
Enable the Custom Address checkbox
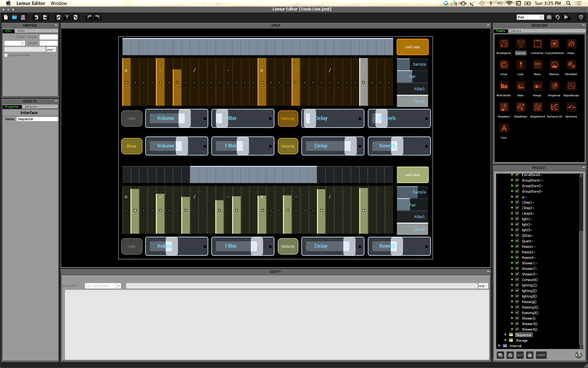click(6, 55)
